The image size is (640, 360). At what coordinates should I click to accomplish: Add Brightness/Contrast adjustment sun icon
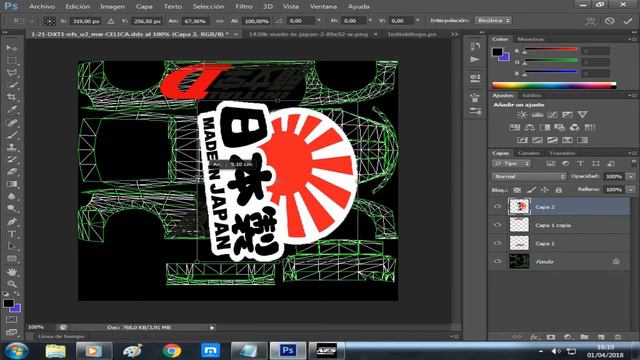522,115
